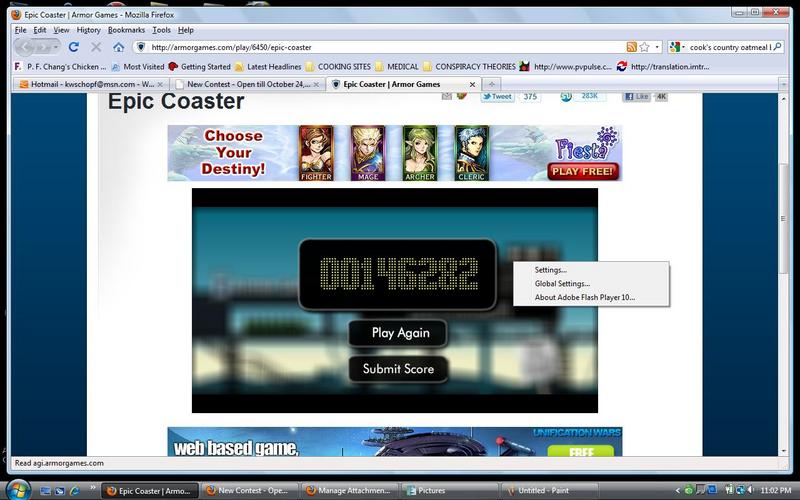Open the Tools menu
The width and height of the screenshot is (800, 500).
pos(161,30)
